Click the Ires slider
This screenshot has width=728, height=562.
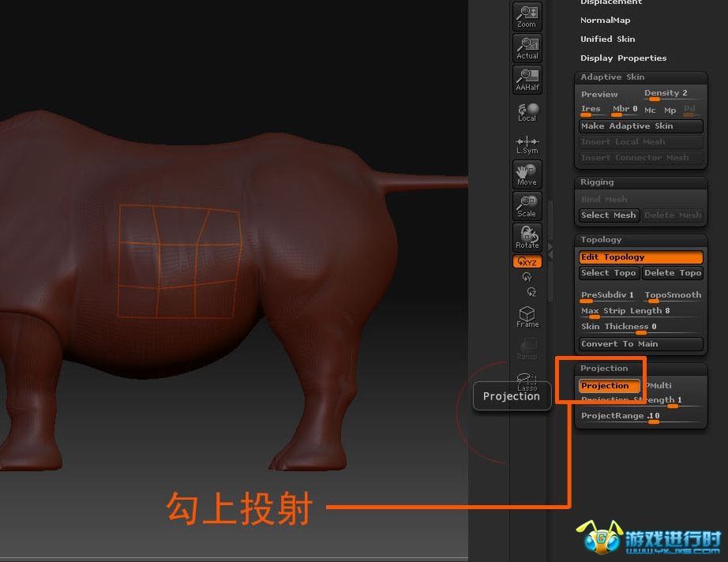(x=591, y=110)
